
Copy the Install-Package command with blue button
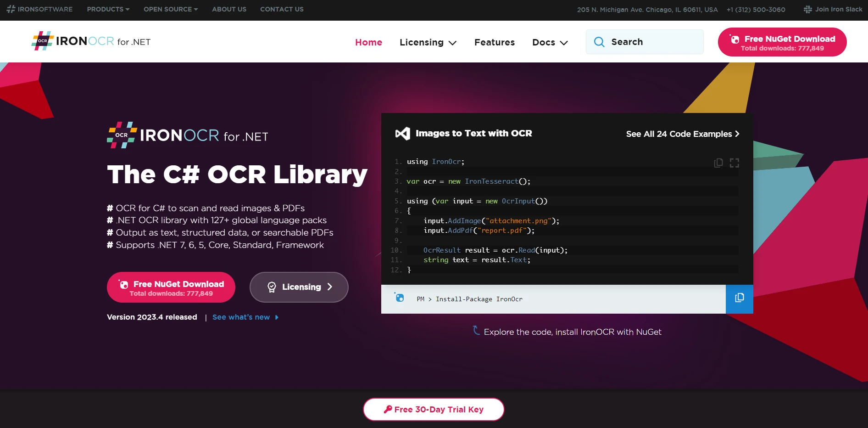click(739, 298)
